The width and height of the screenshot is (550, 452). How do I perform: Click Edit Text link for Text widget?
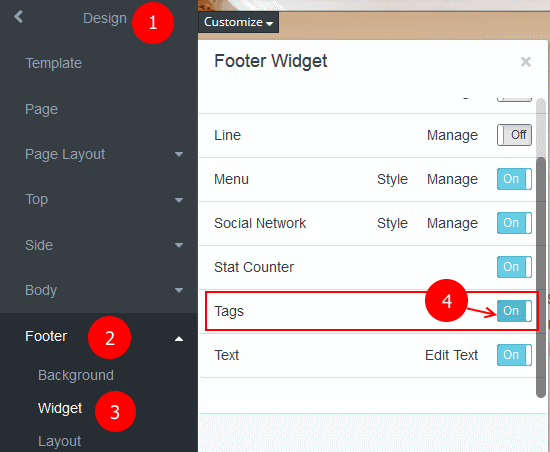(451, 355)
